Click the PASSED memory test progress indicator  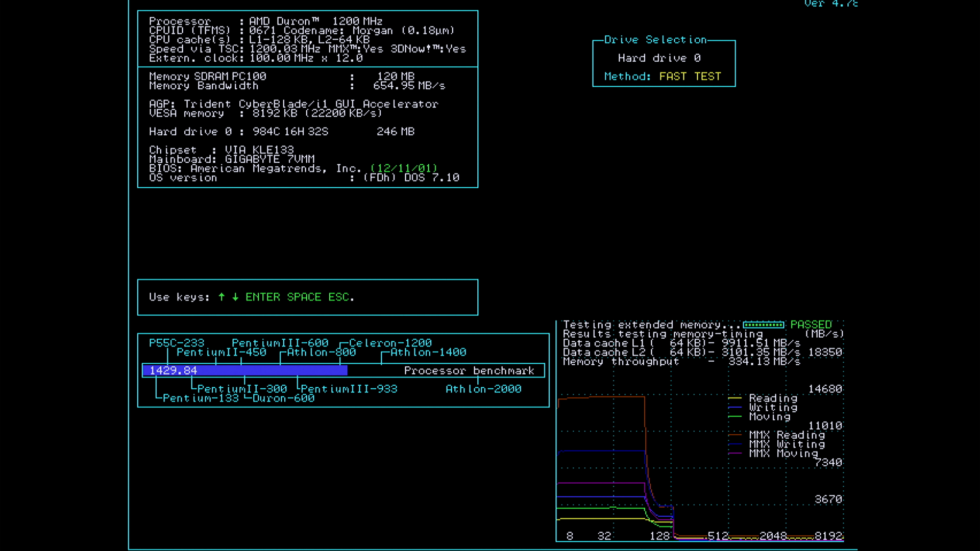point(763,324)
